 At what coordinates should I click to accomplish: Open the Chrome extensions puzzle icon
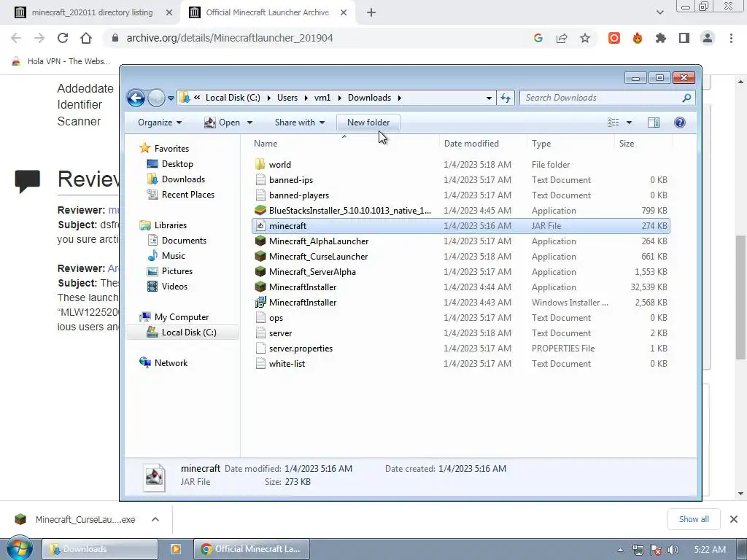[x=660, y=38]
